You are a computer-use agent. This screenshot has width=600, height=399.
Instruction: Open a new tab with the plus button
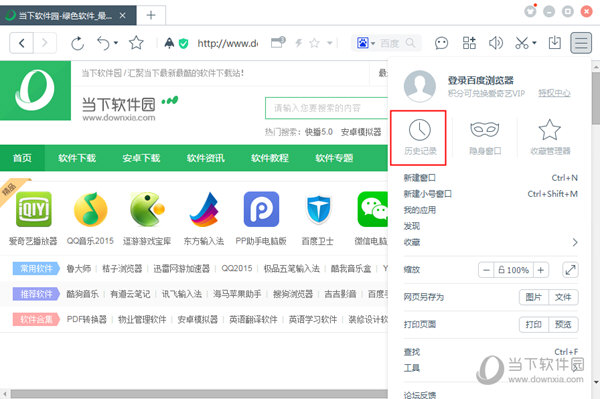(151, 15)
